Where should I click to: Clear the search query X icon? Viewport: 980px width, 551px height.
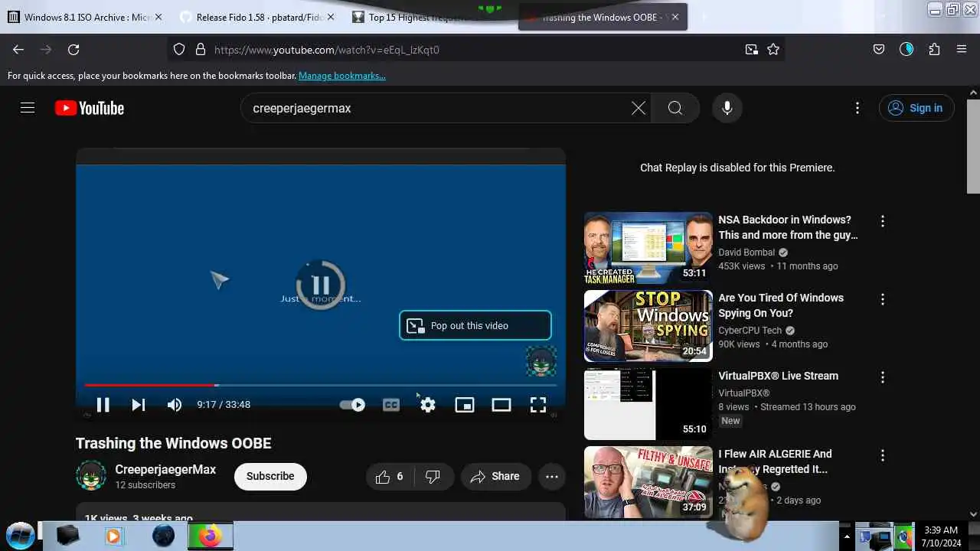[639, 108]
